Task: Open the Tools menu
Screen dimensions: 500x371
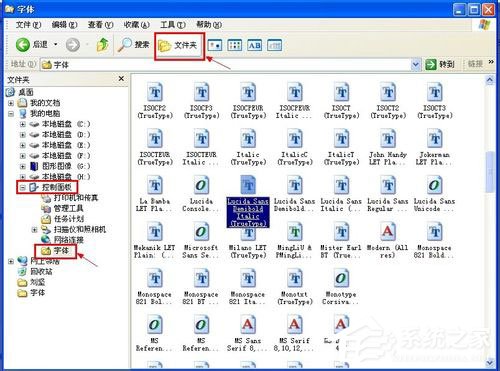Action: pyautogui.click(x=173, y=25)
